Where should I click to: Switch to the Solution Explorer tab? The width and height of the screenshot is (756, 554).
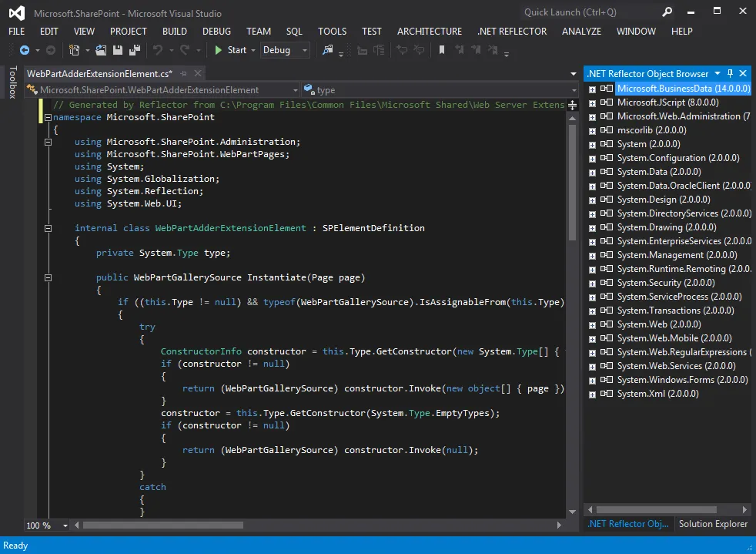pos(713,524)
